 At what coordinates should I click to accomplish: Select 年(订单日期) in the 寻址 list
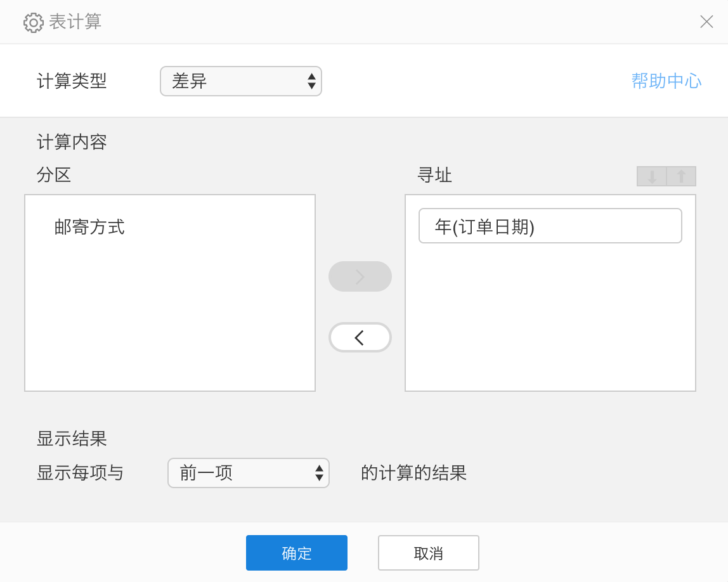click(550, 226)
